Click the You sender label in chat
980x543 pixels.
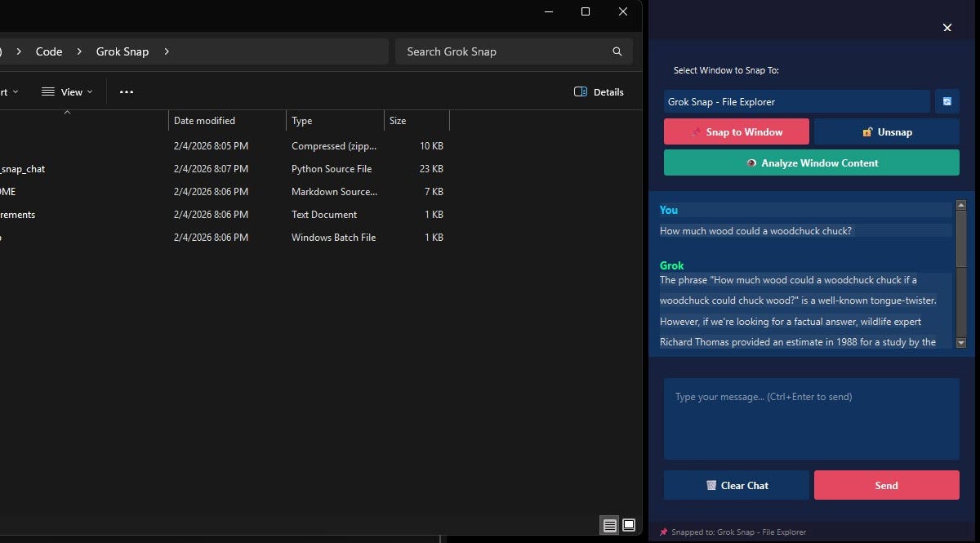669,210
